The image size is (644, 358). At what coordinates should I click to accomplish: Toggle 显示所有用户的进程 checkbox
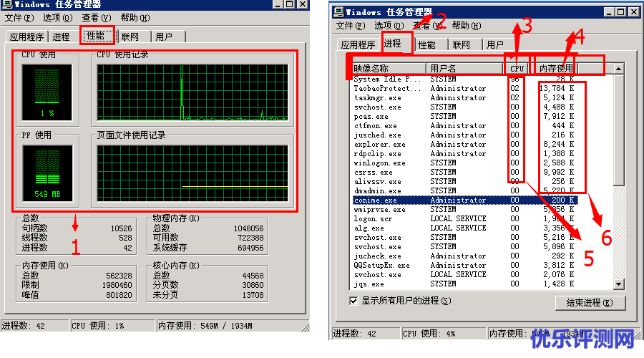[x=353, y=301]
